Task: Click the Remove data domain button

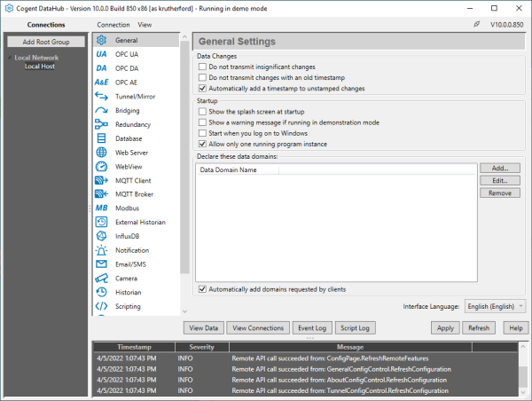Action: 500,193
